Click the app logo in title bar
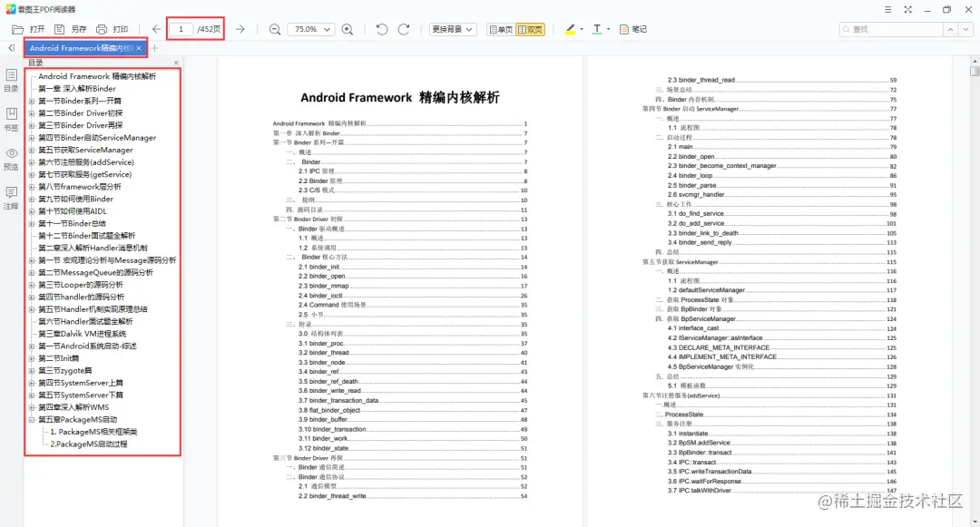Image resolution: width=980 pixels, height=527 pixels. tap(10, 9)
